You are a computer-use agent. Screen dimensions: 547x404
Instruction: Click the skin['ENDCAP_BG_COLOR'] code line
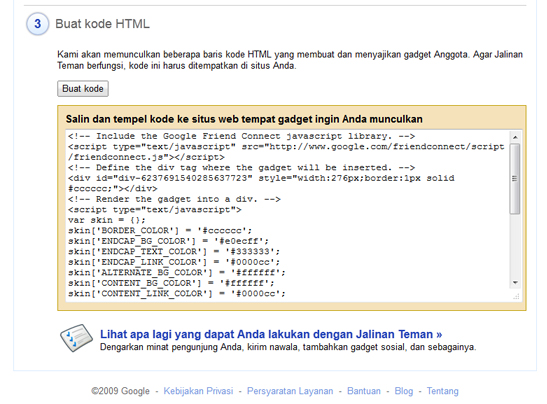pos(168,241)
